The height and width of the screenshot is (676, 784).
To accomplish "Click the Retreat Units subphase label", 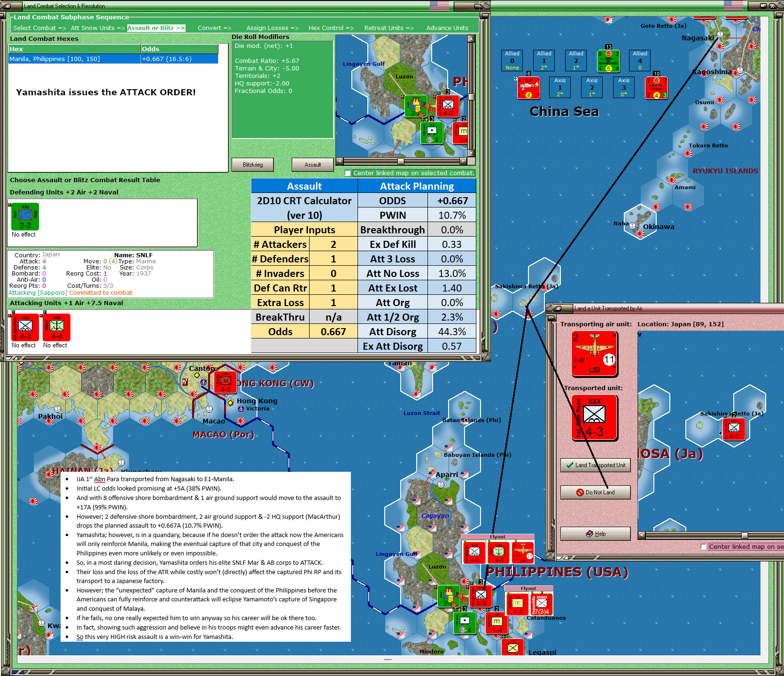I will point(389,28).
